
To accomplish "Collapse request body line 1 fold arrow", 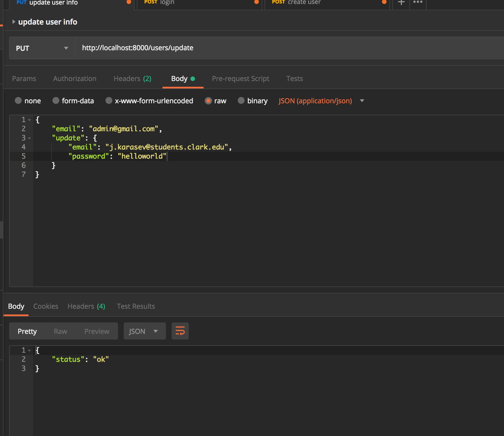I will tap(29, 120).
